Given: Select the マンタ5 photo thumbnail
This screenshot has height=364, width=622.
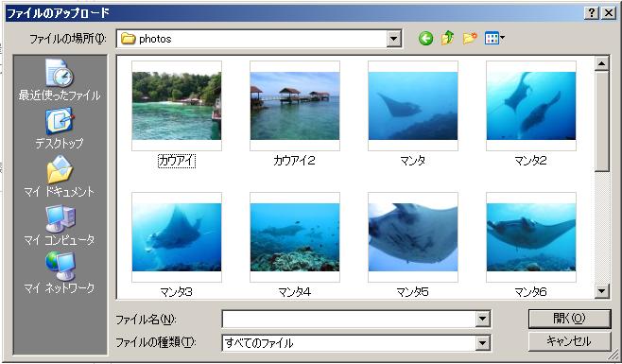Looking at the screenshot, I should click(x=413, y=237).
